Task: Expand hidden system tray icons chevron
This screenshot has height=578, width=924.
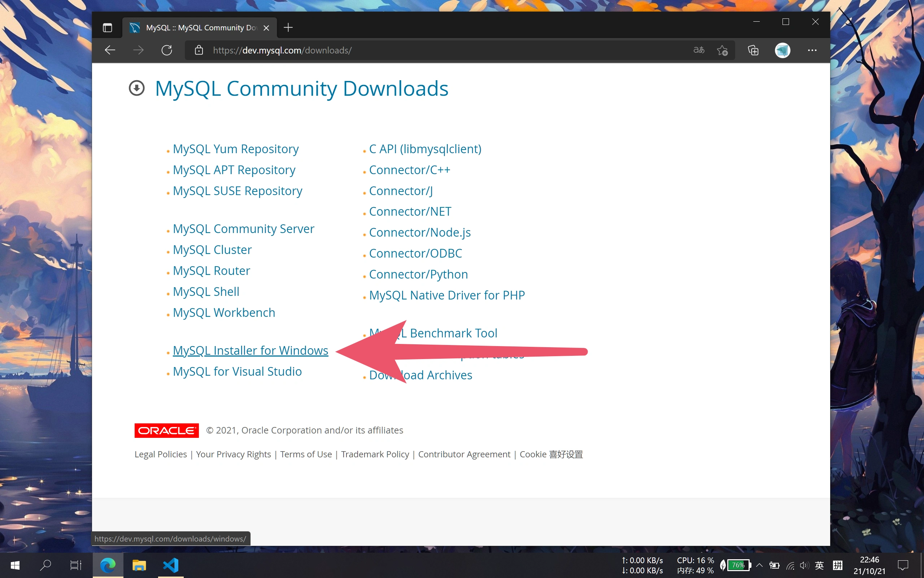Action: pos(759,565)
